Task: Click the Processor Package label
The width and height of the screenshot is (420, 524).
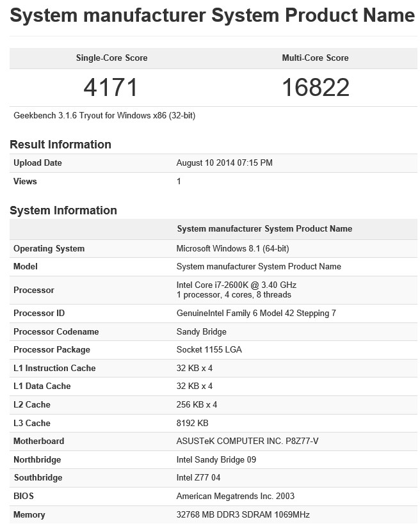Action: (52, 349)
